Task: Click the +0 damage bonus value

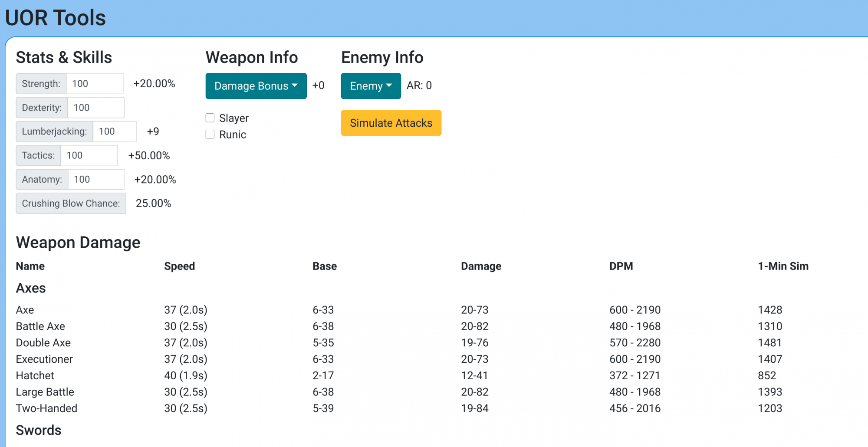Action: point(318,85)
